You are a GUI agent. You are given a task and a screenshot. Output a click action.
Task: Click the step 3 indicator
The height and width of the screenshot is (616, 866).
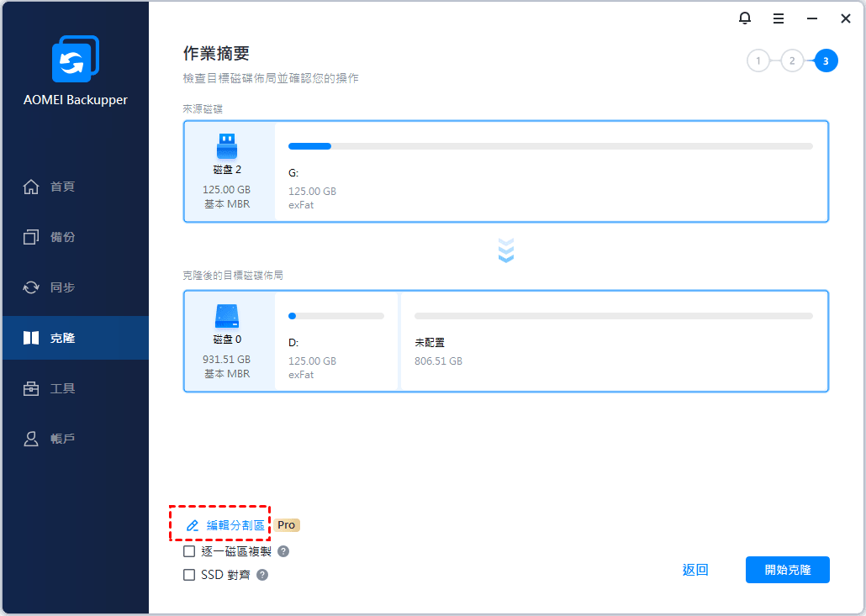coord(826,61)
